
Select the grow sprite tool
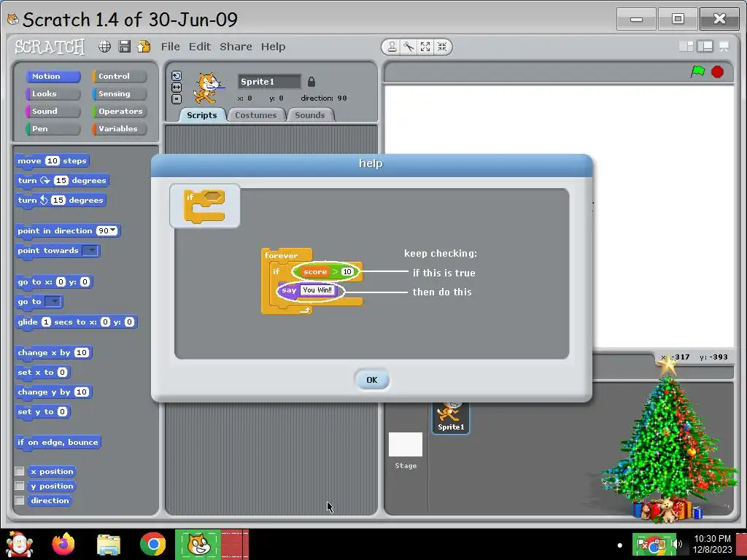point(425,47)
